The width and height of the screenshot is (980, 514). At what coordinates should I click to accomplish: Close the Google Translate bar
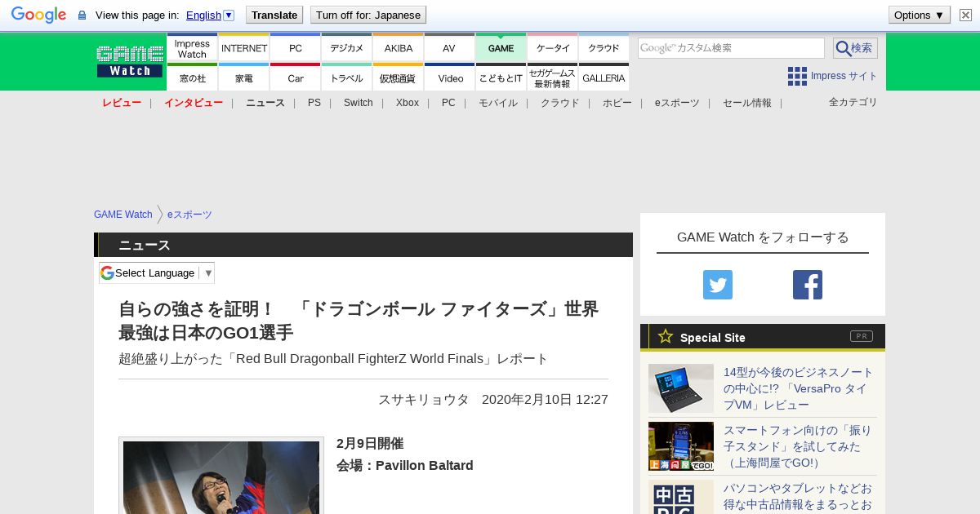(x=965, y=15)
